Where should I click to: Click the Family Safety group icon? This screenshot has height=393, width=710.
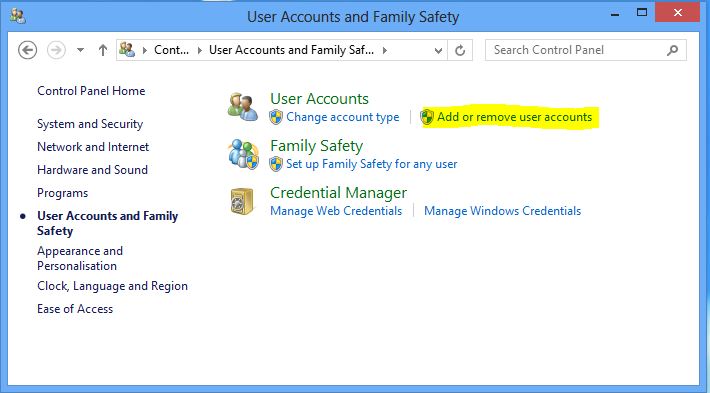(x=243, y=154)
